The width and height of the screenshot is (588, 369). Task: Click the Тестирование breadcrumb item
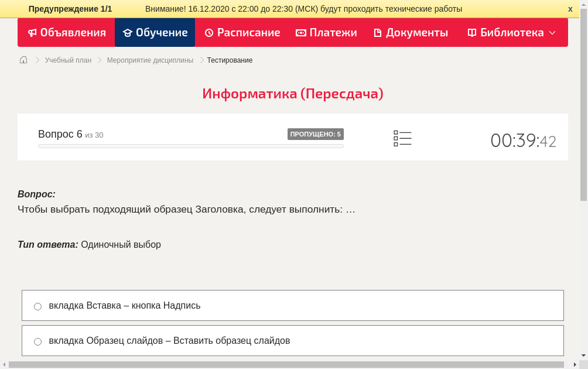pyautogui.click(x=230, y=60)
